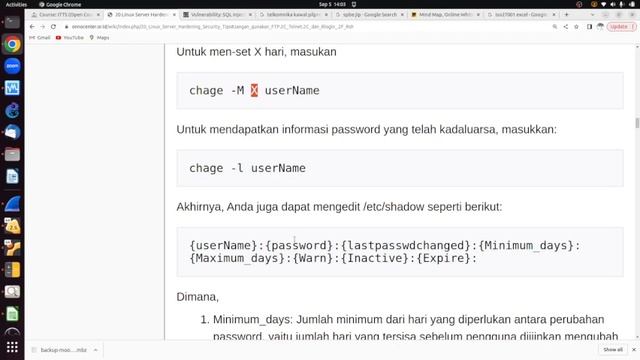Bookmark this page with the star
This screenshot has height=360, width=640.
[576, 27]
